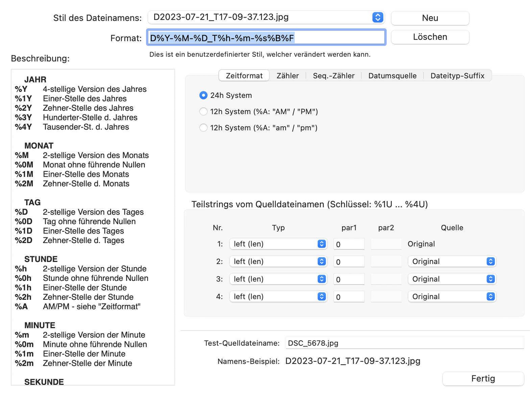Show the Dateityp-Suffix tab

(x=457, y=76)
